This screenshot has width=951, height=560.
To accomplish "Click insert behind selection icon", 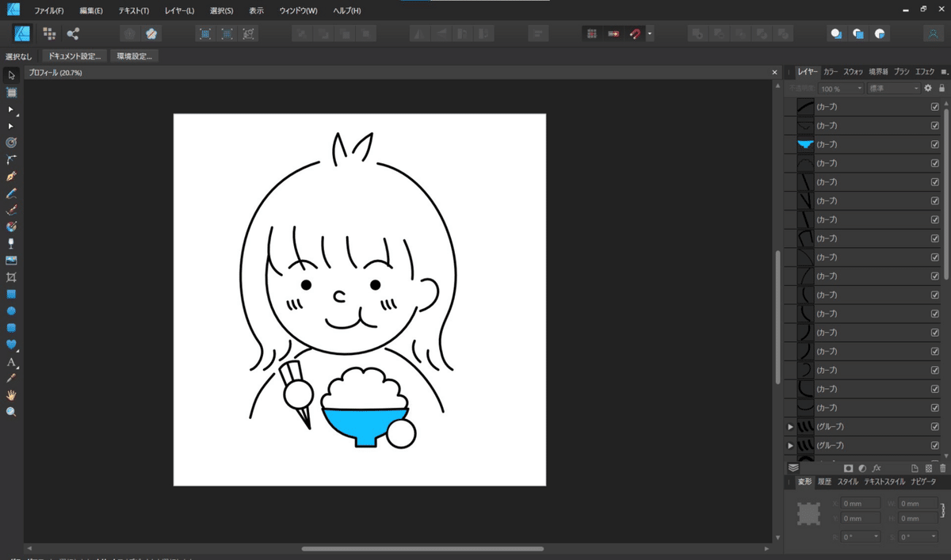I will point(836,34).
